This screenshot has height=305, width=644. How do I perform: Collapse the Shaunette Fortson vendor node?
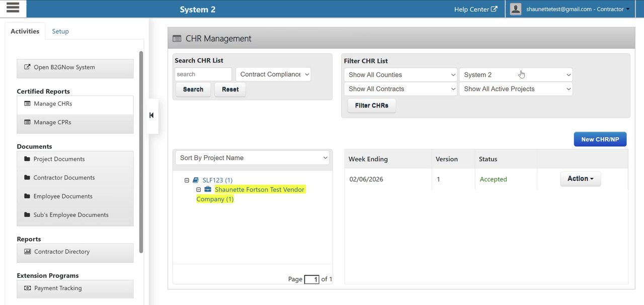coord(199,189)
